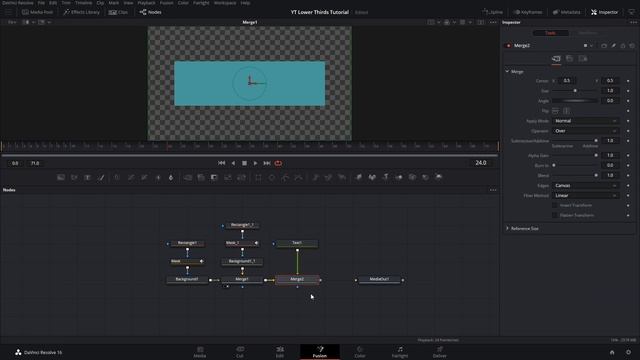This screenshot has width=640, height=360.
Task: Add a Paint node from the toolbar
Action: [101, 177]
